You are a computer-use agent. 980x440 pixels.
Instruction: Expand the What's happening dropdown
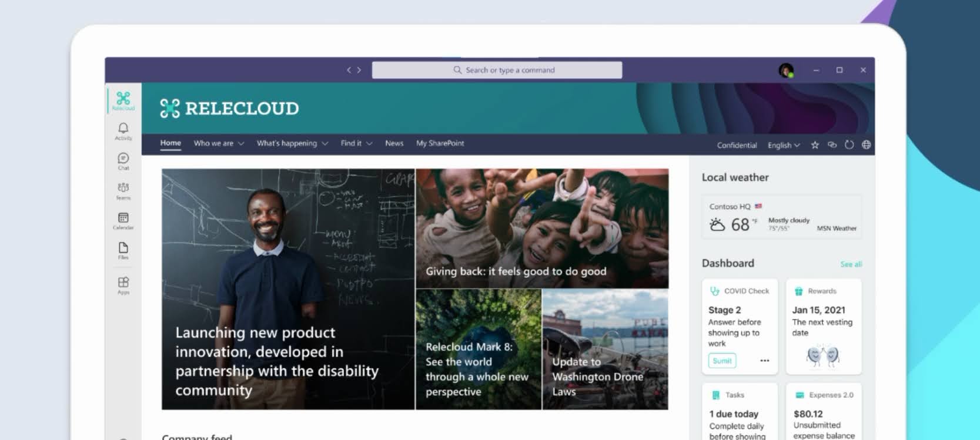coord(292,143)
